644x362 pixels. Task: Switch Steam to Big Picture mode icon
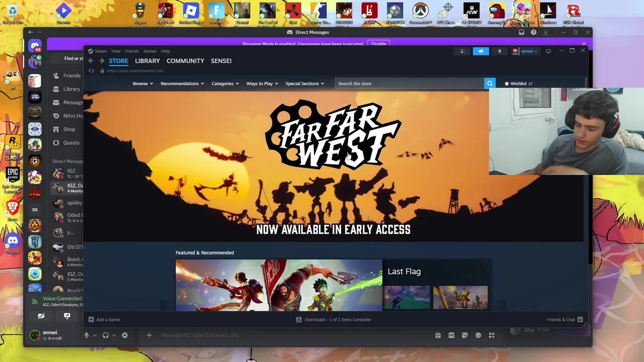click(x=548, y=51)
